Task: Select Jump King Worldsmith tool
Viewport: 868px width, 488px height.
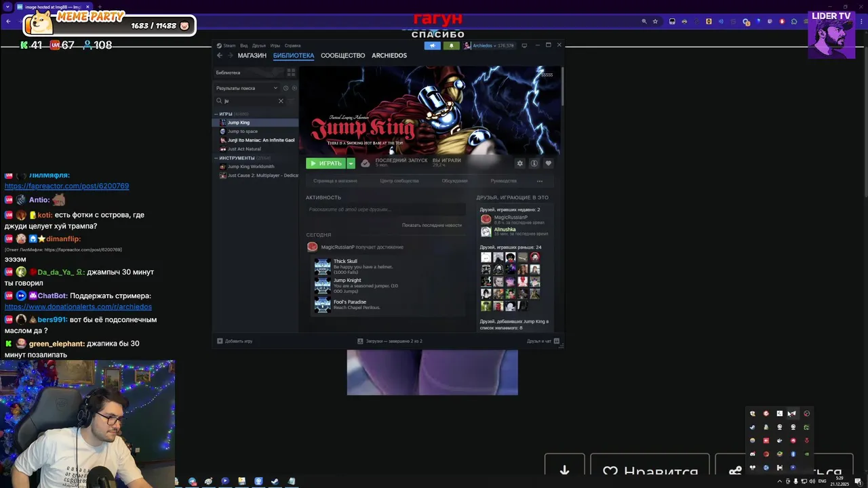Action: tap(256, 167)
